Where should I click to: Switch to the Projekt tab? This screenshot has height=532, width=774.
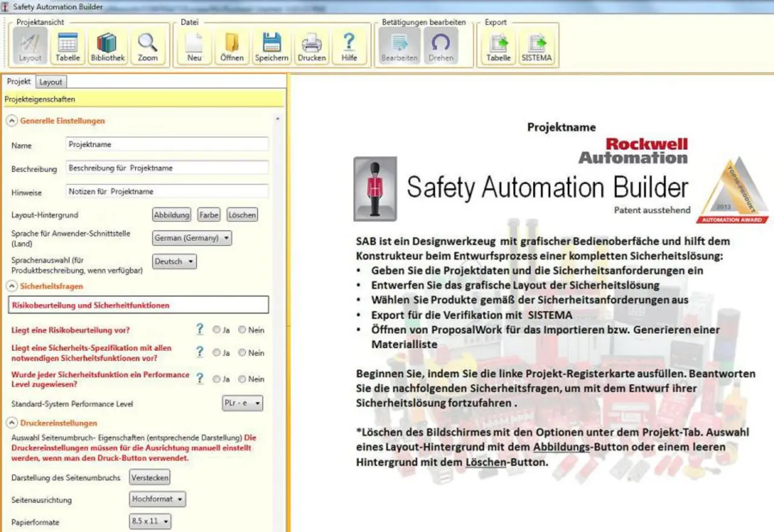coord(19,82)
